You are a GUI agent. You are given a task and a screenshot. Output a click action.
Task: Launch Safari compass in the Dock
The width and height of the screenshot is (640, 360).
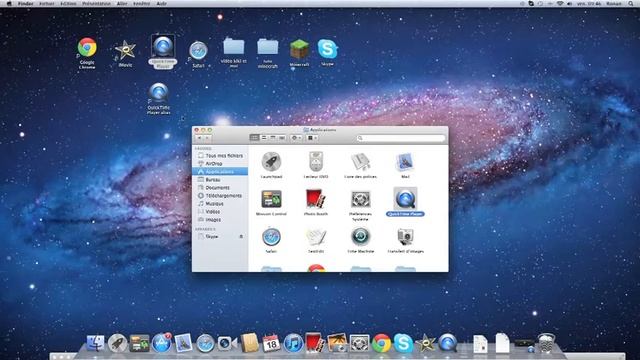pyautogui.click(x=205, y=343)
